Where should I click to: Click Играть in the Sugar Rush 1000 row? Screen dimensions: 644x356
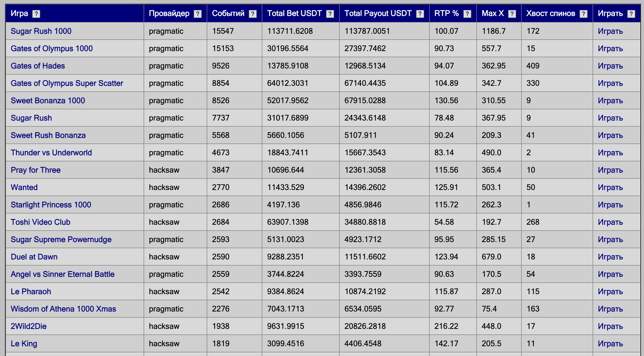[x=610, y=31]
